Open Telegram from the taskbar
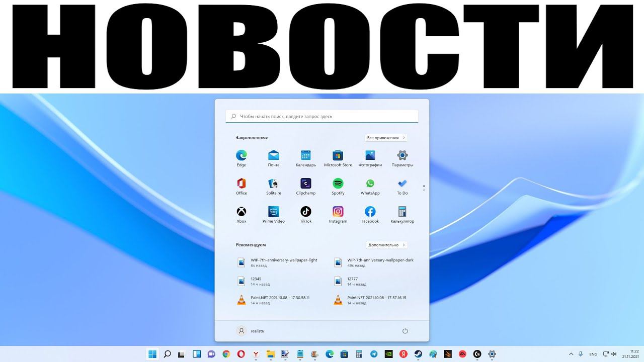644x362 pixels. pos(374,354)
